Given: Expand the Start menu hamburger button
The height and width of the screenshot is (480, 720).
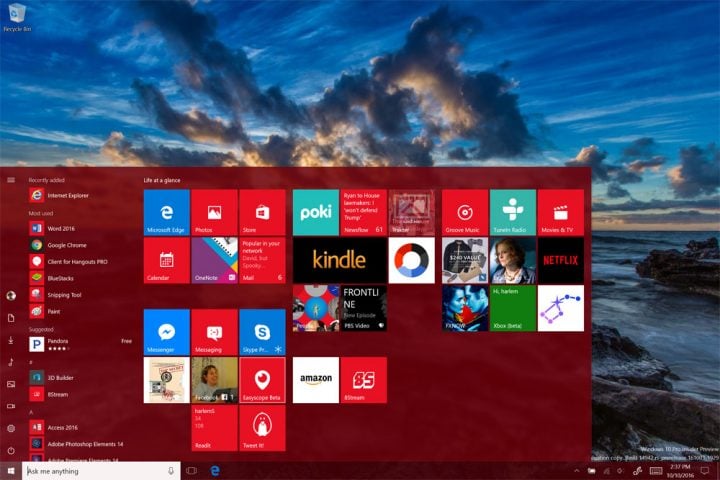Looking at the screenshot, I should (11, 180).
